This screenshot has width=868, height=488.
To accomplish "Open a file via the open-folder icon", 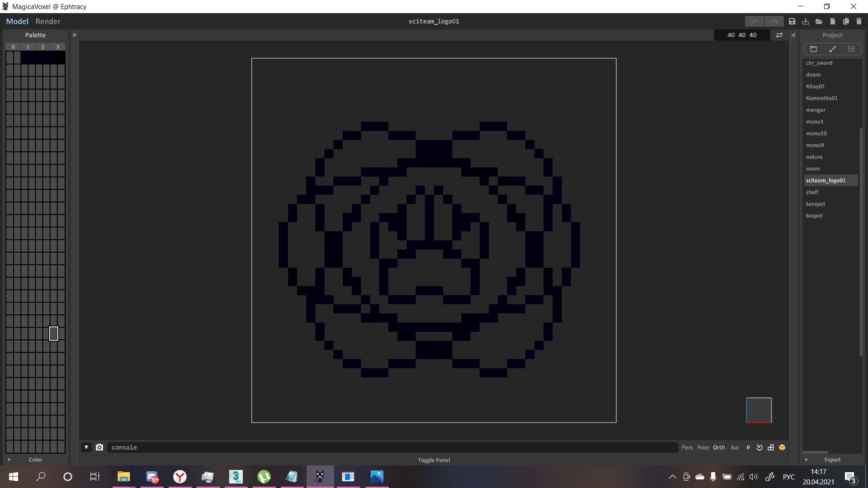I will [819, 21].
